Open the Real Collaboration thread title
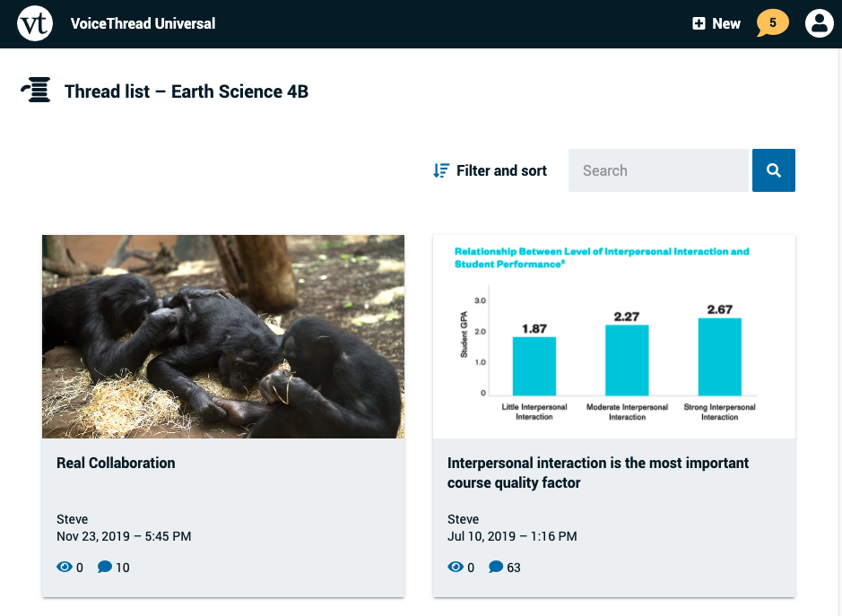Screen dimensions: 842x616 tap(116, 464)
